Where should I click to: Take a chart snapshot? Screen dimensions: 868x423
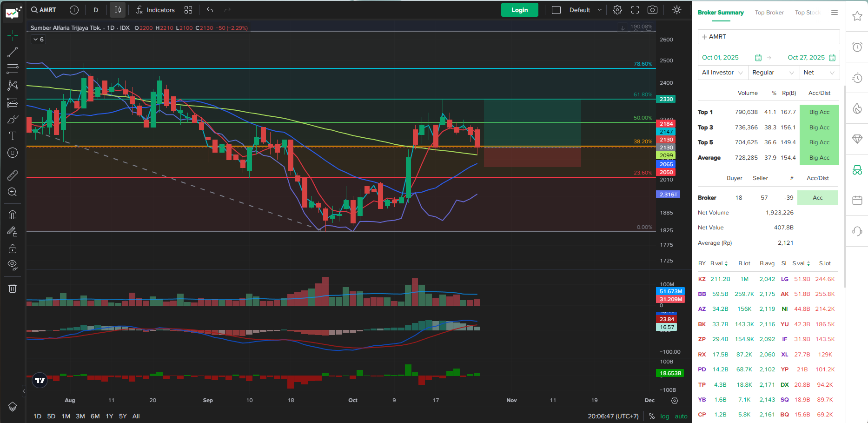tap(653, 10)
